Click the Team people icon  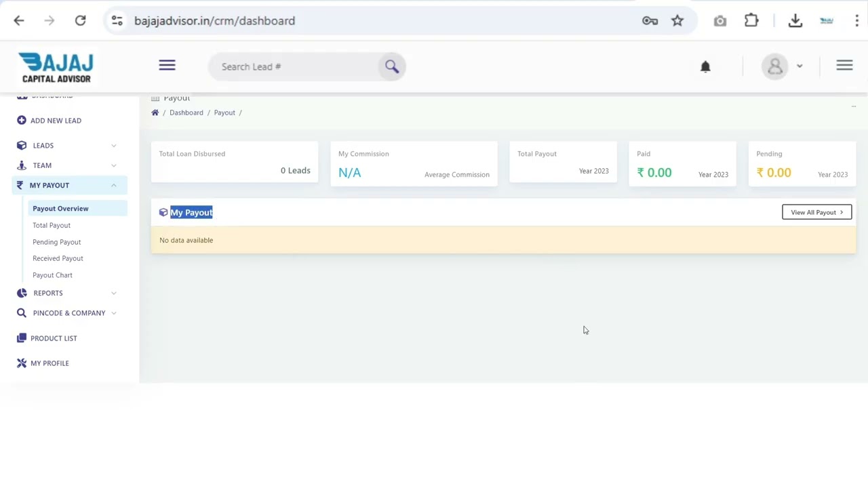(22, 165)
